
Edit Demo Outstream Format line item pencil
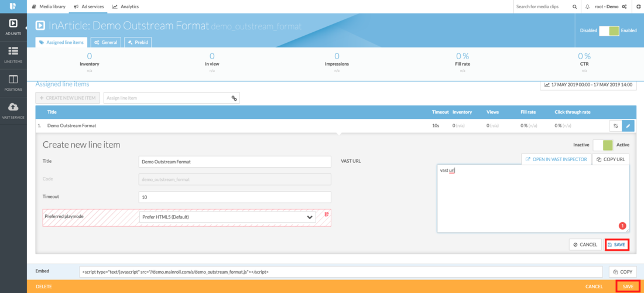pyautogui.click(x=628, y=126)
